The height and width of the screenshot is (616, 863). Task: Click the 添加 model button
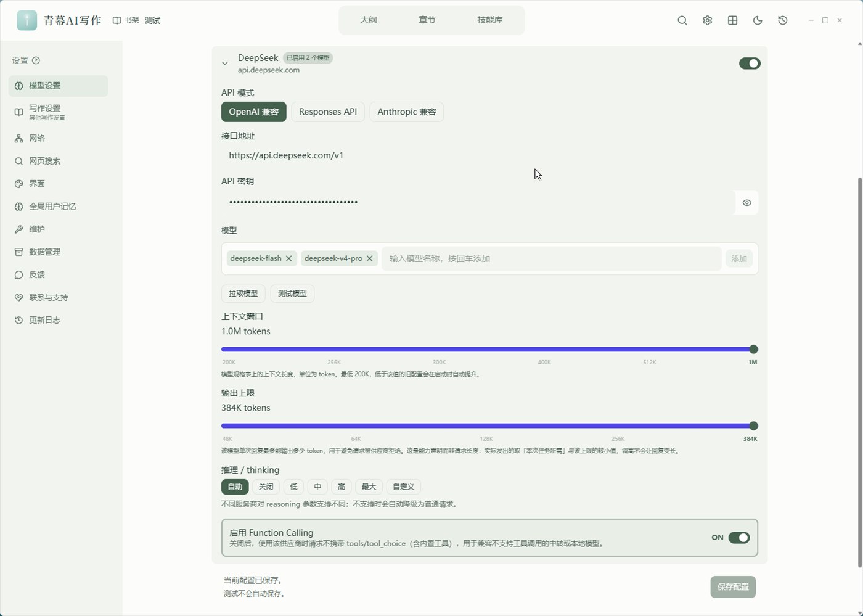click(x=739, y=258)
